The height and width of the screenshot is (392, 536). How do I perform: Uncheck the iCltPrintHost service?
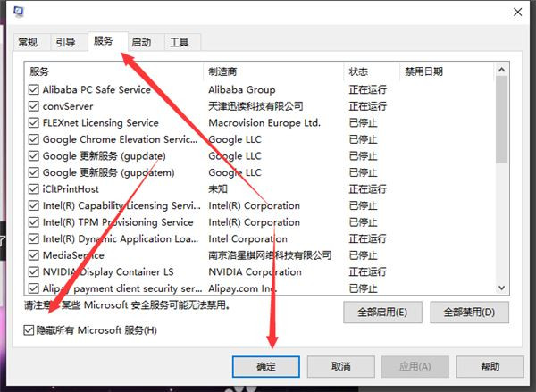click(x=34, y=189)
